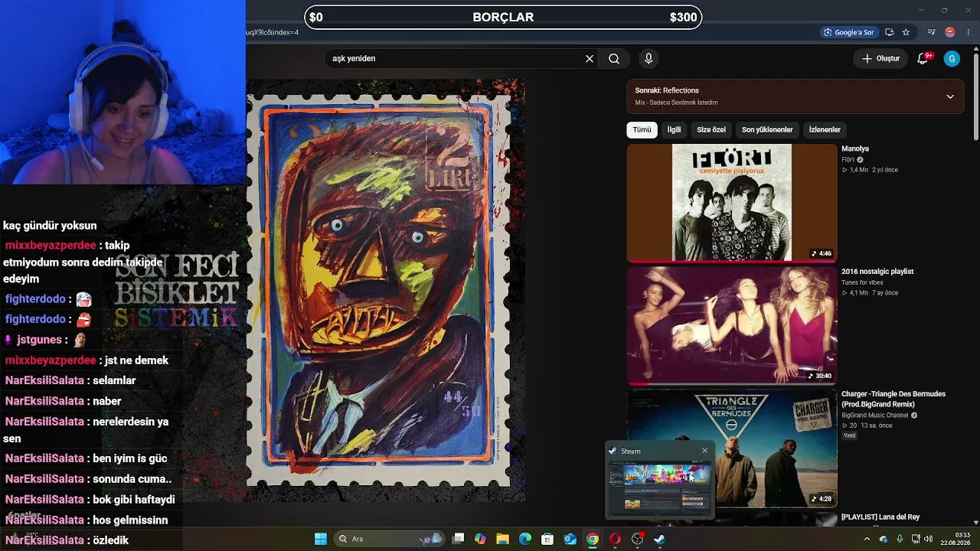
Task: Open the Flört channel link
Action: point(848,160)
